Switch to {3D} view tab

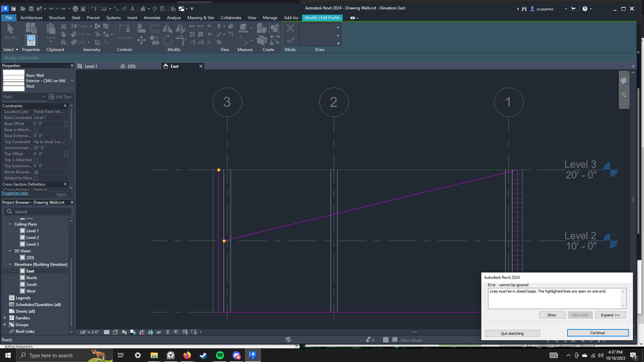tap(132, 66)
